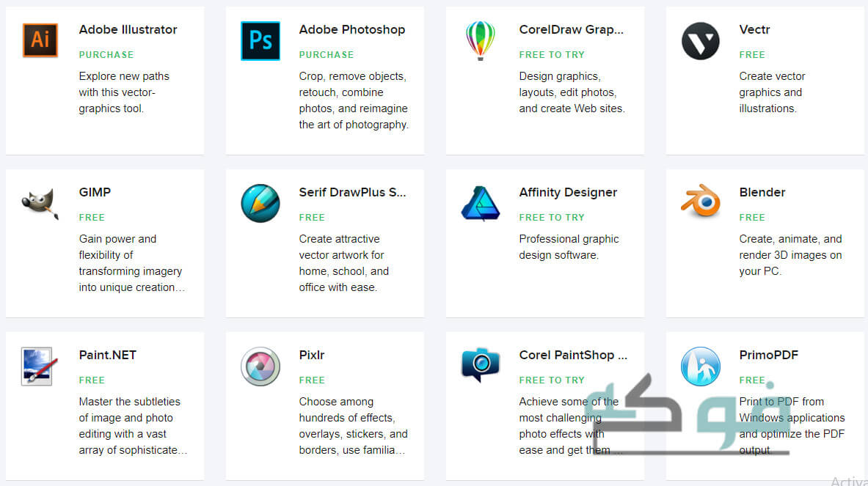Select FREE label under GIMP

(92, 217)
